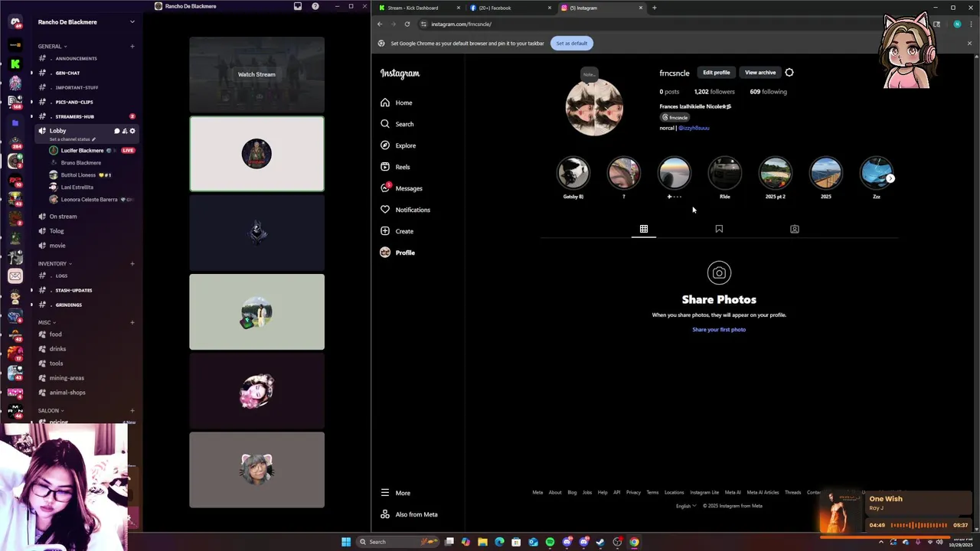The height and width of the screenshot is (551, 980).
Task: Open Also from Meta menu
Action: [x=409, y=514]
